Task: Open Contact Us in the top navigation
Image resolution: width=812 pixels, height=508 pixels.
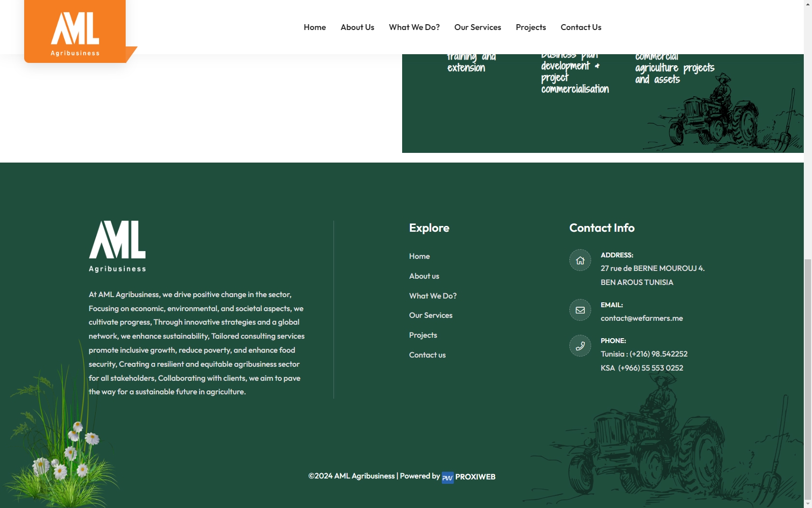Action: [581, 27]
